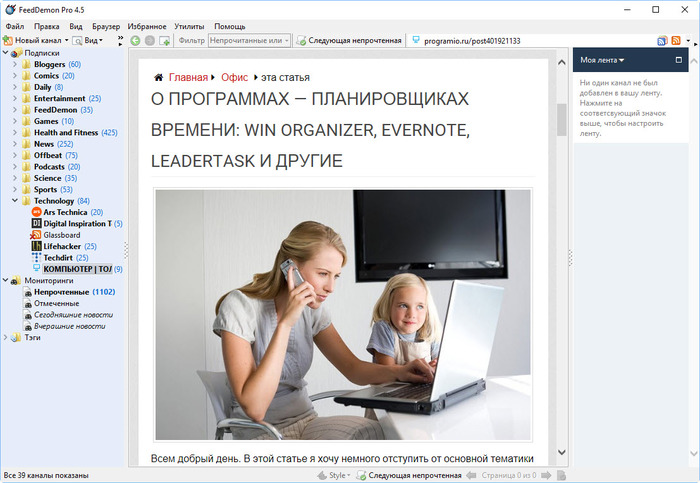Click the New channel RSS icon
The image size is (700, 483).
point(7,41)
